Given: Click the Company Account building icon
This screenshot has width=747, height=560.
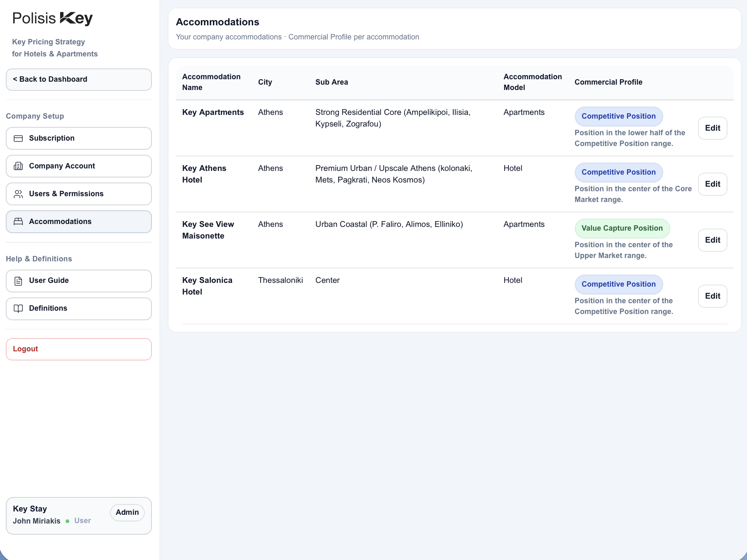Looking at the screenshot, I should pyautogui.click(x=18, y=166).
